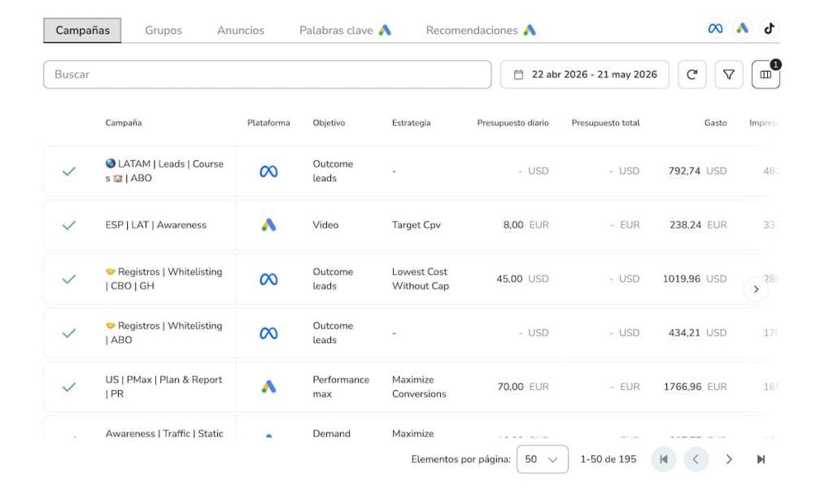The width and height of the screenshot is (833, 504).
Task: Open the date range picker 22 abr 2026
Action: click(584, 74)
